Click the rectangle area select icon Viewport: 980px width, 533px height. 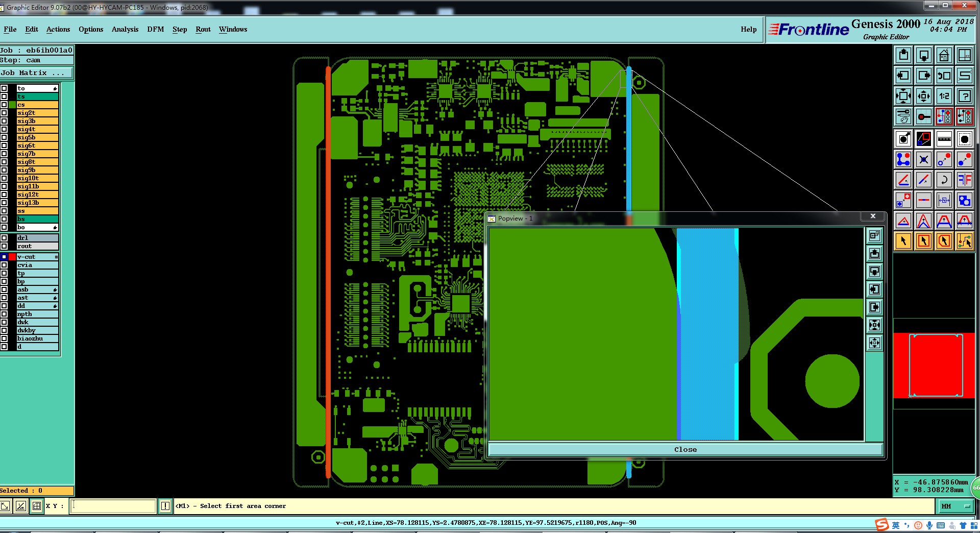924,241
